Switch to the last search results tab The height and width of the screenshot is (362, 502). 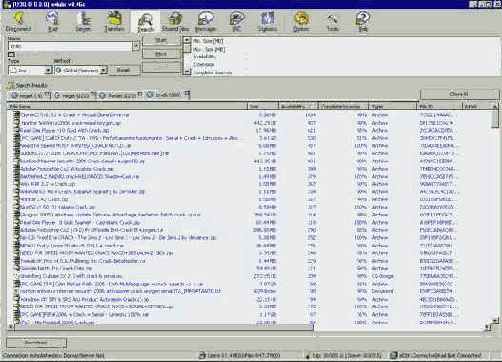coord(168,95)
